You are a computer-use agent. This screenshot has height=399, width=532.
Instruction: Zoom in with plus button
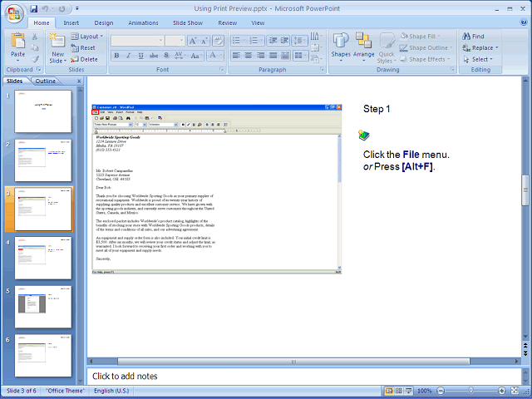click(502, 391)
